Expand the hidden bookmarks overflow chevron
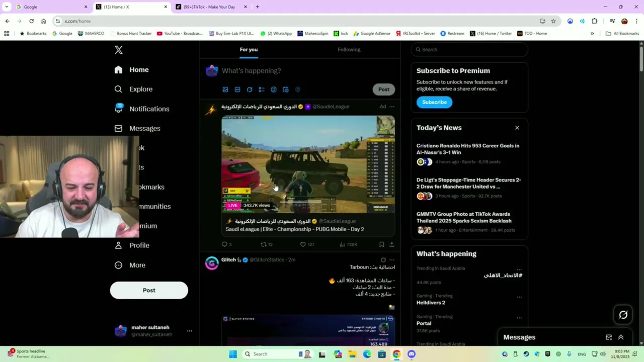This screenshot has height=362, width=644. tap(592, 34)
